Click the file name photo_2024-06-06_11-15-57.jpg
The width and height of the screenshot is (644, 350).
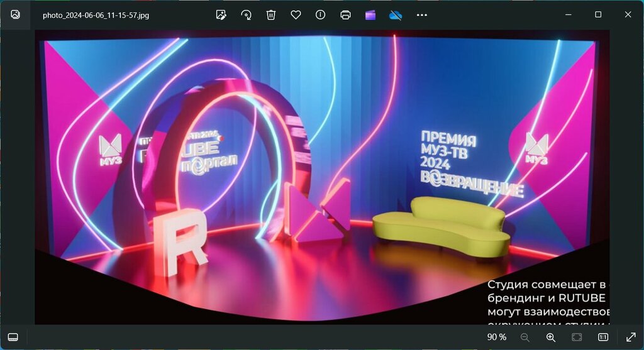pos(96,15)
